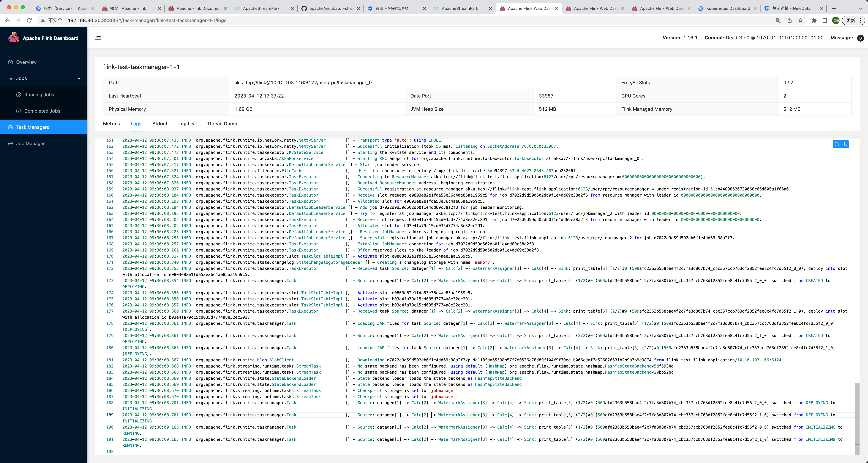Click the flink-test-taskmanager-1-1 heading

141,67
